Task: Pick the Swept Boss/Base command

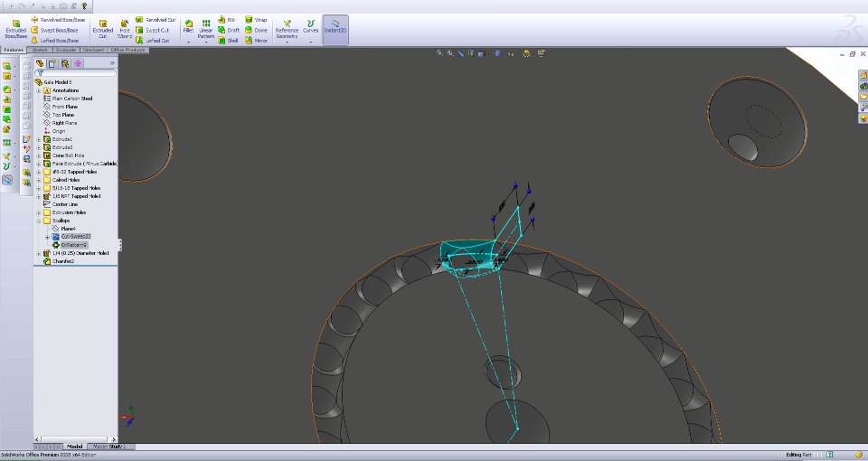Action: pos(55,30)
